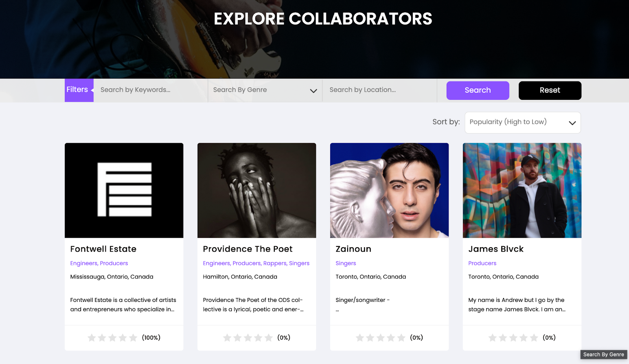Click fifth star on Providence The Poet
This screenshot has height=364, width=629.
coord(269,338)
